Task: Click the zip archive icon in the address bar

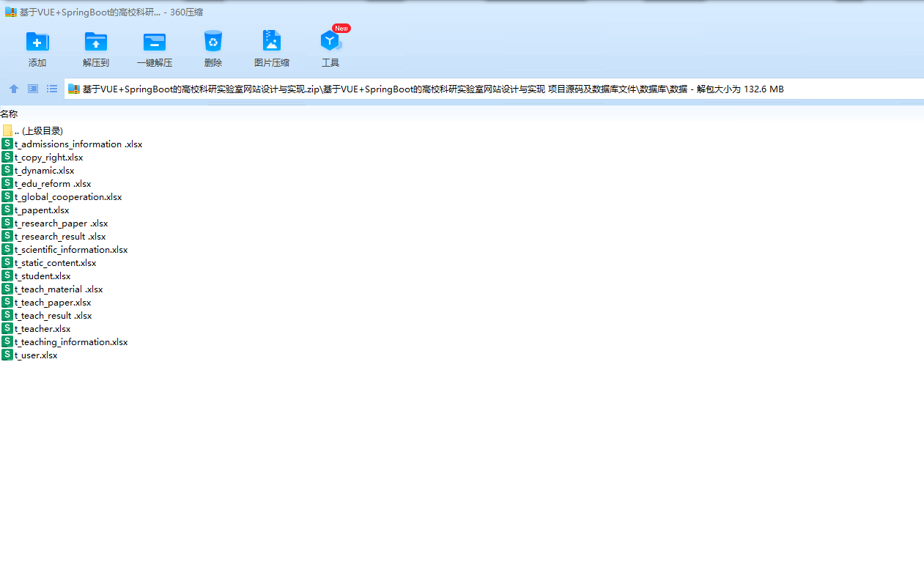Action: 73,89
